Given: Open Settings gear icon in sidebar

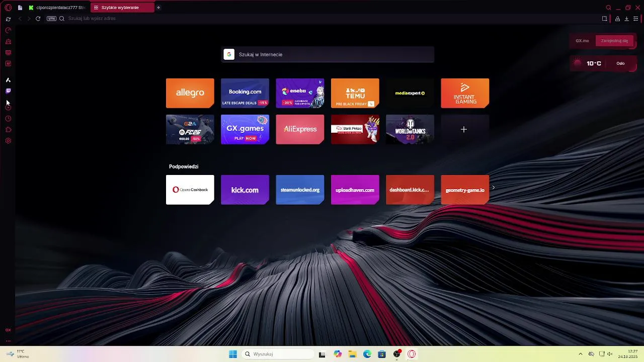Looking at the screenshot, I should coord(8,141).
